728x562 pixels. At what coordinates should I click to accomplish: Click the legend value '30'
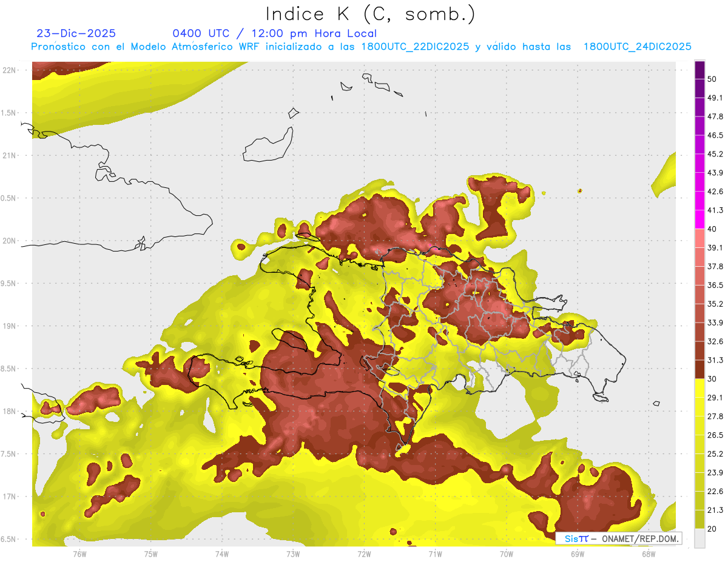[x=712, y=379]
